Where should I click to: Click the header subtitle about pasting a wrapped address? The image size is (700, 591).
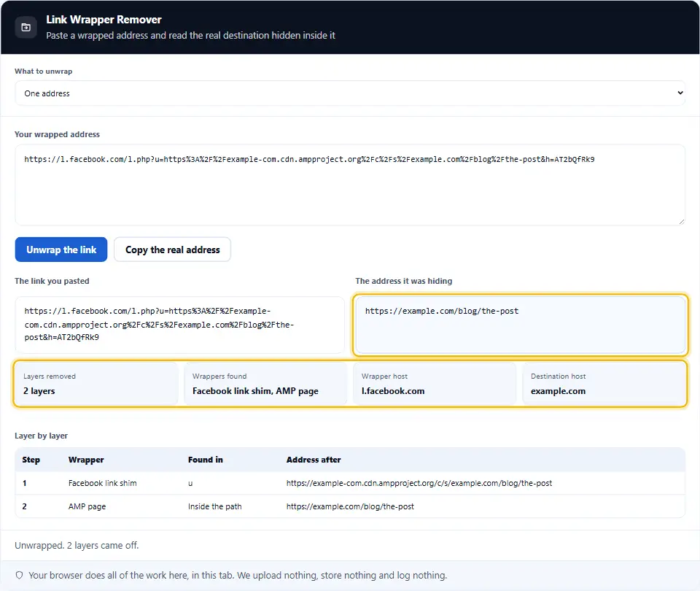(x=190, y=35)
